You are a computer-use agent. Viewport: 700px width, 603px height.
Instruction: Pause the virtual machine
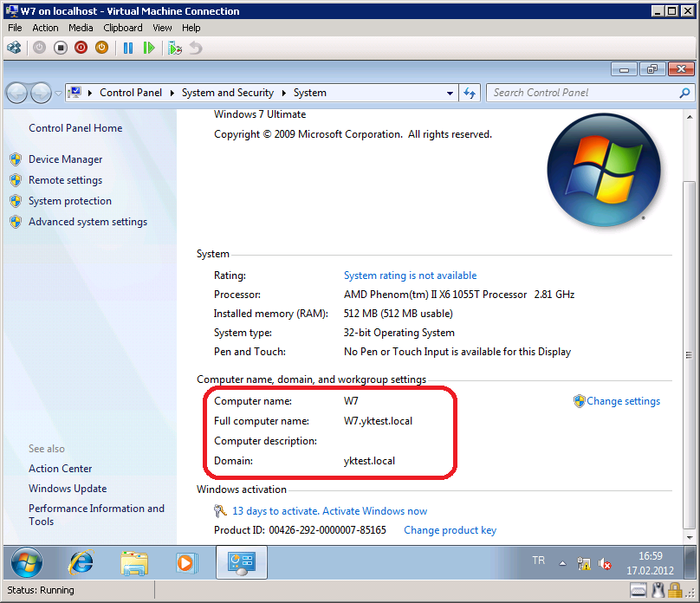pyautogui.click(x=128, y=48)
